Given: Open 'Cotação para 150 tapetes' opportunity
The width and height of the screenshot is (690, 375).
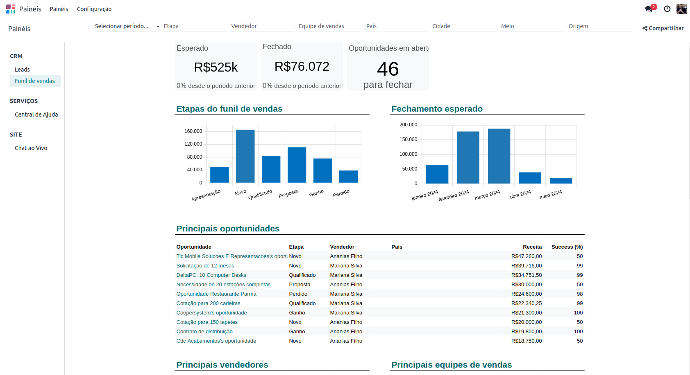Looking at the screenshot, I should (207, 322).
